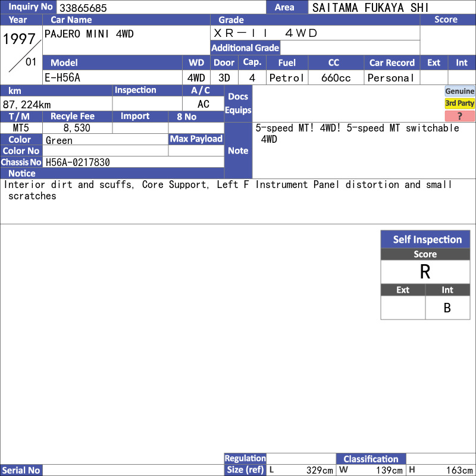
Task: Click the Classification header cell
Action: (371, 459)
